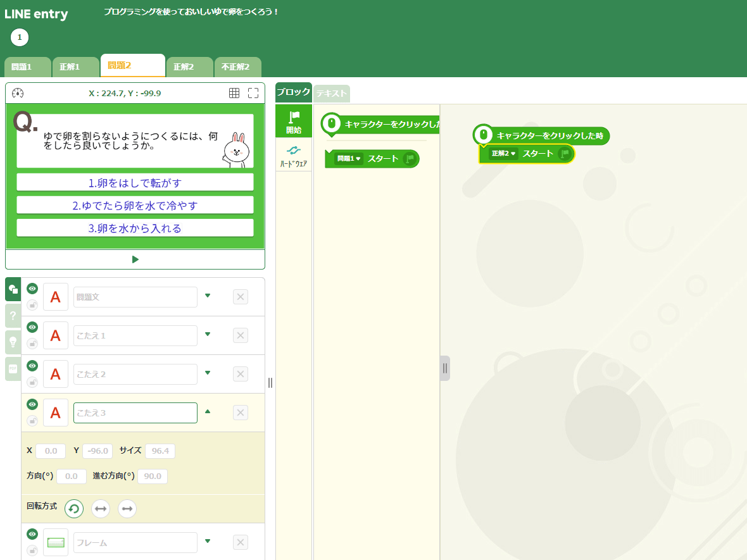Choose answer 2.ゆでたら卵を水で冷やす
The width and height of the screenshot is (747, 560).
tap(135, 205)
